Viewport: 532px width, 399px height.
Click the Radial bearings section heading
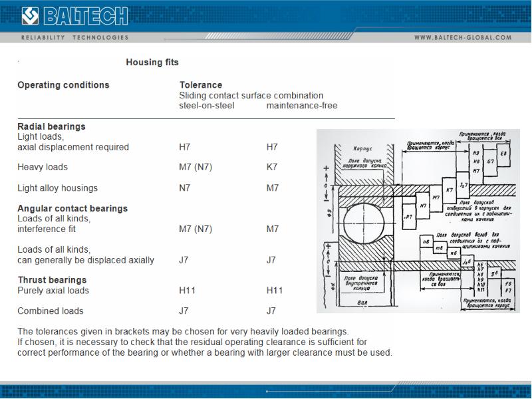(x=51, y=126)
